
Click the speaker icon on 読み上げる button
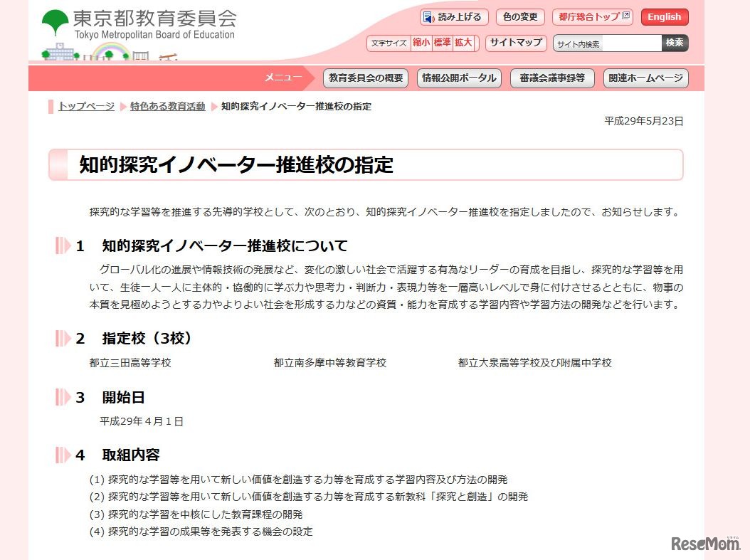pyautogui.click(x=428, y=16)
